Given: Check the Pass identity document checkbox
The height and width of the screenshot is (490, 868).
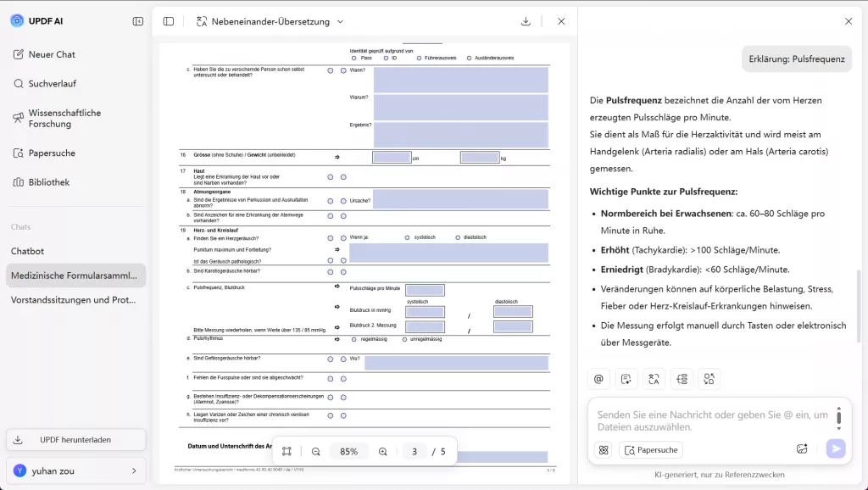Looking at the screenshot, I should (x=353, y=58).
